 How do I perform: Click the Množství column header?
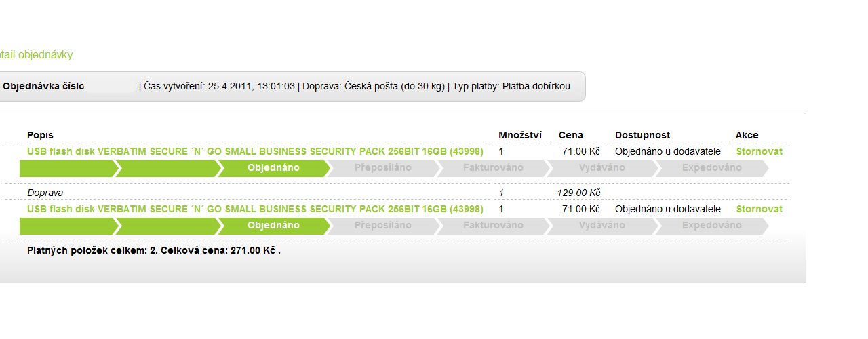click(x=519, y=135)
